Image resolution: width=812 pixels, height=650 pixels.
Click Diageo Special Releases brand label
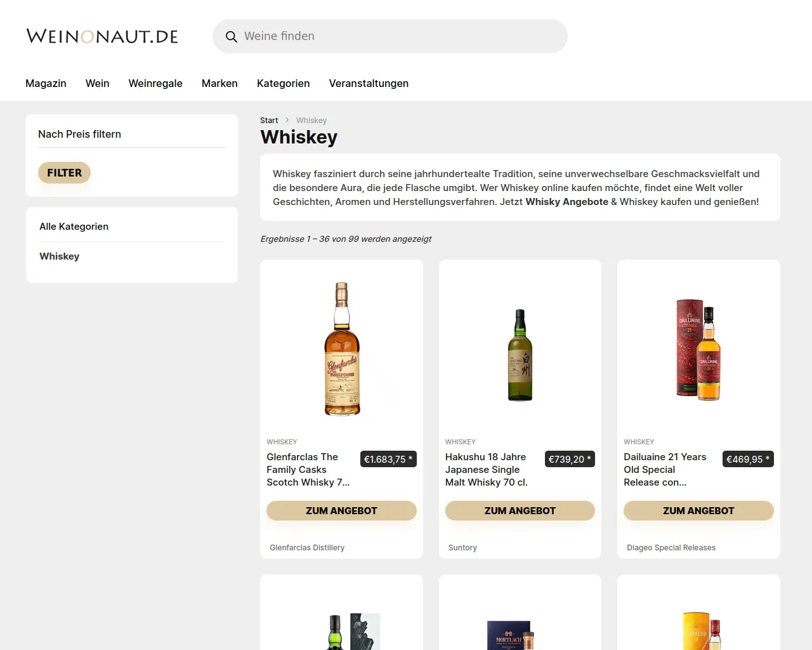tap(671, 548)
